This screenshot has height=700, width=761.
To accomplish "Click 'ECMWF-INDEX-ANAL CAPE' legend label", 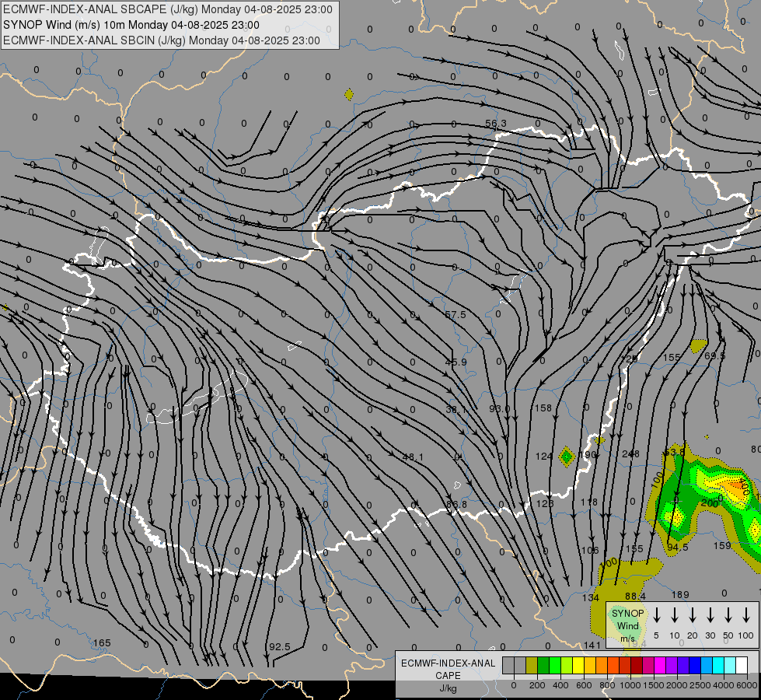I will pyautogui.click(x=448, y=670).
